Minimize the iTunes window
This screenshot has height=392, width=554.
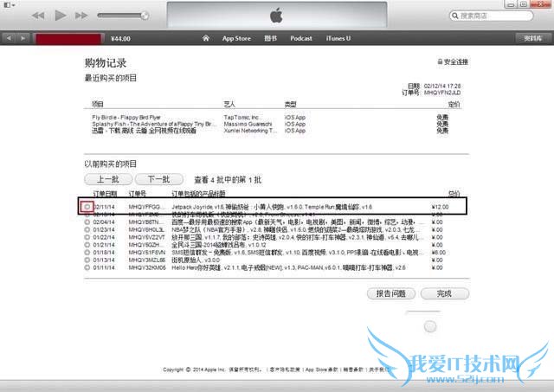(x=511, y=4)
